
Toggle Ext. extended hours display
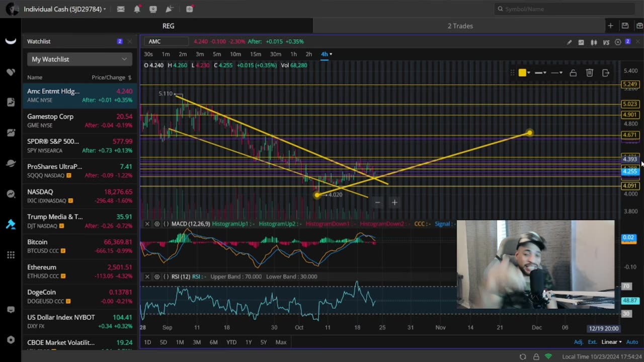[592, 342]
